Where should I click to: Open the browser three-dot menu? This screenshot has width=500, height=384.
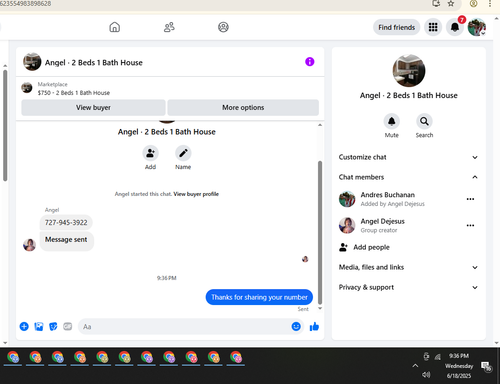(x=490, y=4)
